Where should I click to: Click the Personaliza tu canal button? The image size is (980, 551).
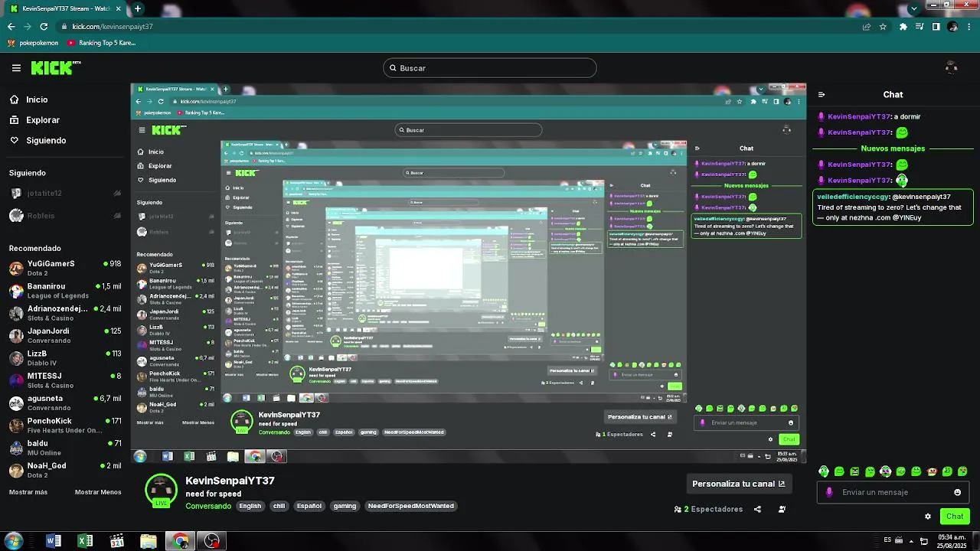pyautogui.click(x=738, y=484)
